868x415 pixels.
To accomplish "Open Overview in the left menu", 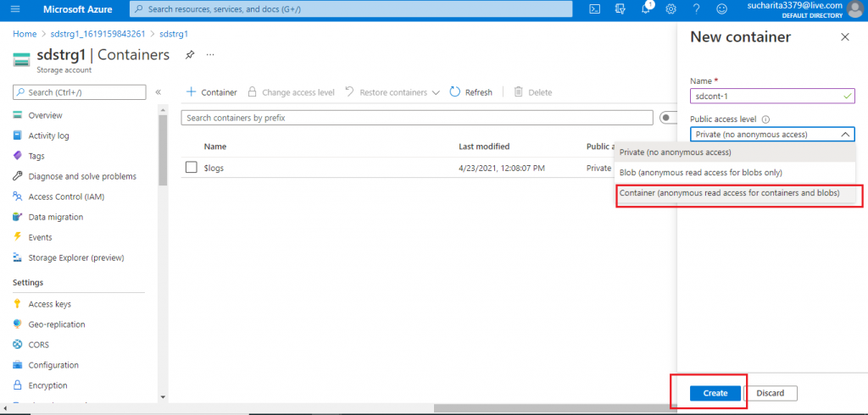I will click(x=45, y=116).
